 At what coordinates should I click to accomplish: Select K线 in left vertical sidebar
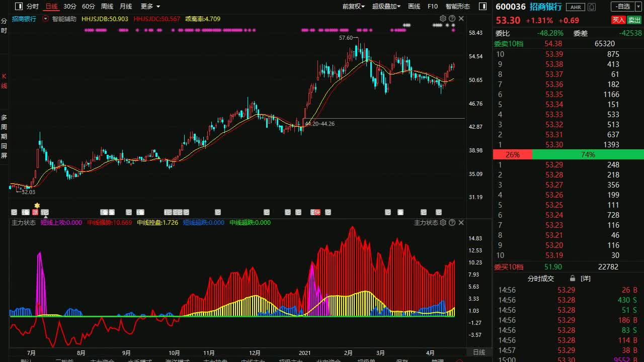(x=4, y=81)
